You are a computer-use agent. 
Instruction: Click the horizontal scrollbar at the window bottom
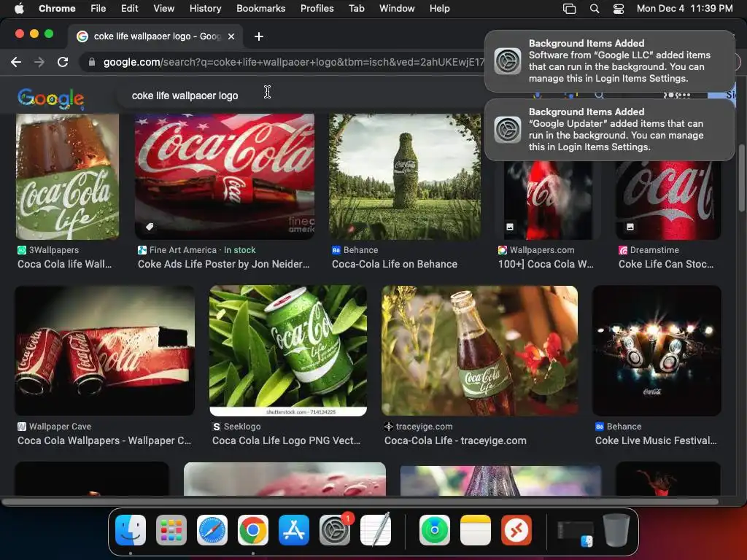tap(360, 502)
